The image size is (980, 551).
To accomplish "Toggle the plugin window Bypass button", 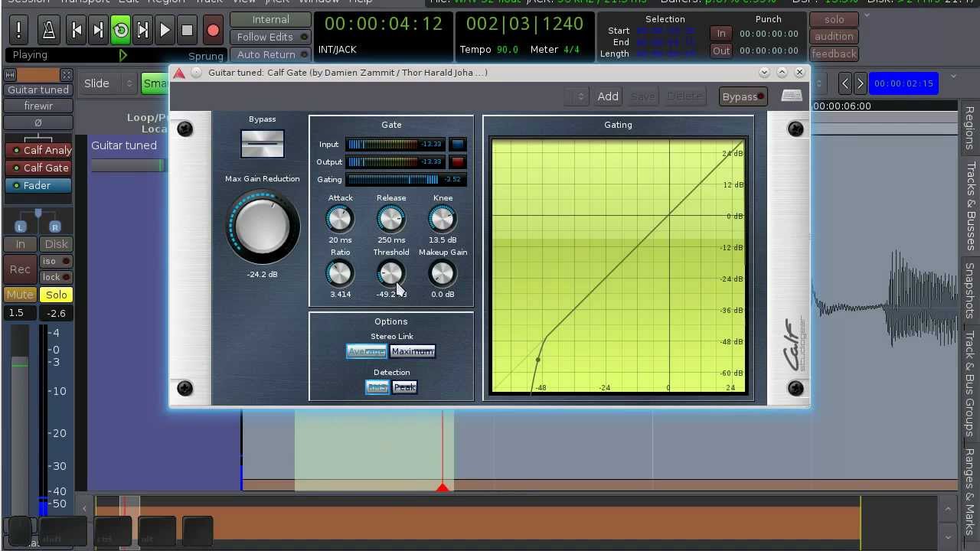I will [743, 96].
